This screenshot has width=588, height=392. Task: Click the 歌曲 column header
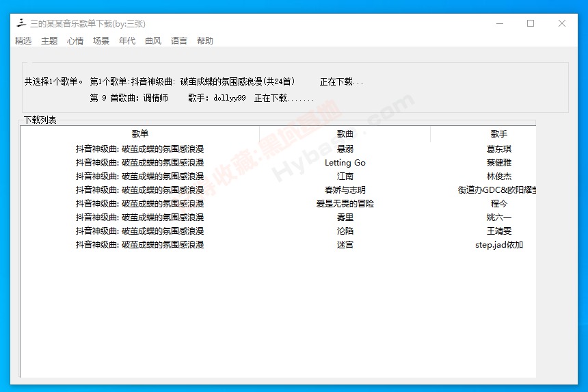(x=345, y=134)
